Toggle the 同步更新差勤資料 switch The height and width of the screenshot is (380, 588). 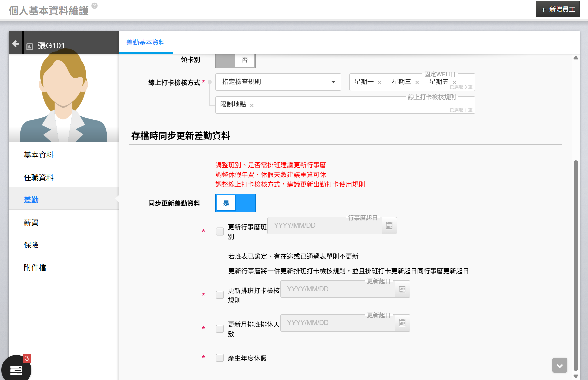(x=235, y=203)
